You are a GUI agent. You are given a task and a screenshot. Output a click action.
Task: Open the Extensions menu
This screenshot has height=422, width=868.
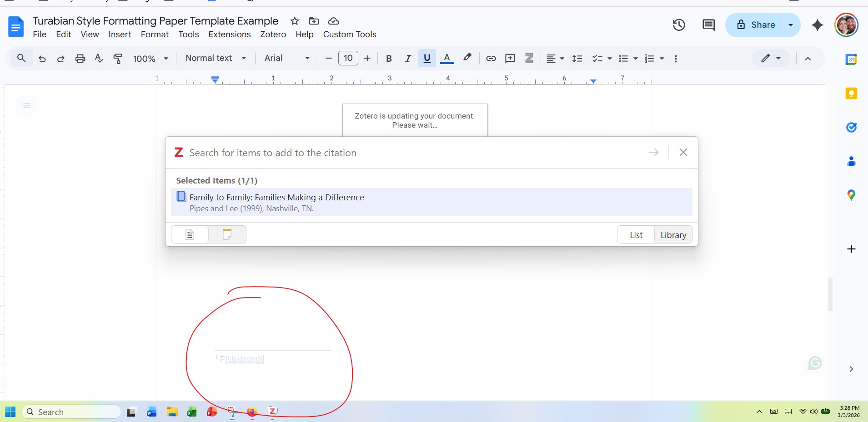(230, 35)
